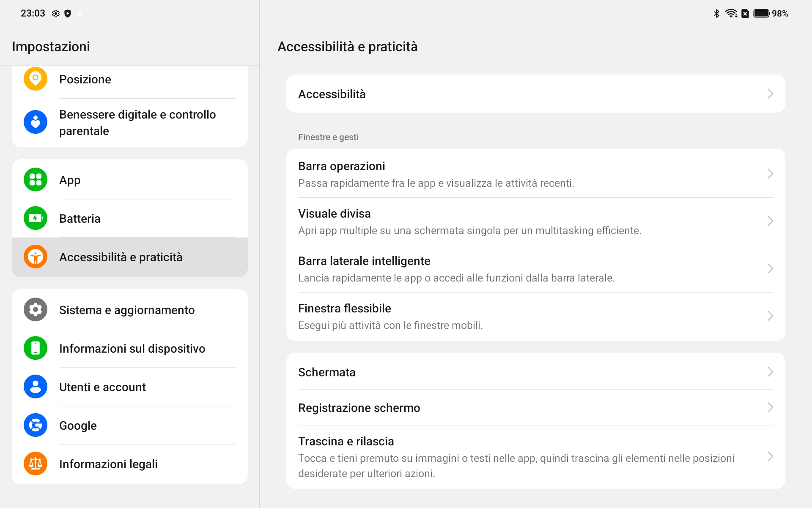Tap the Google G icon
812x508 pixels.
[x=36, y=425]
